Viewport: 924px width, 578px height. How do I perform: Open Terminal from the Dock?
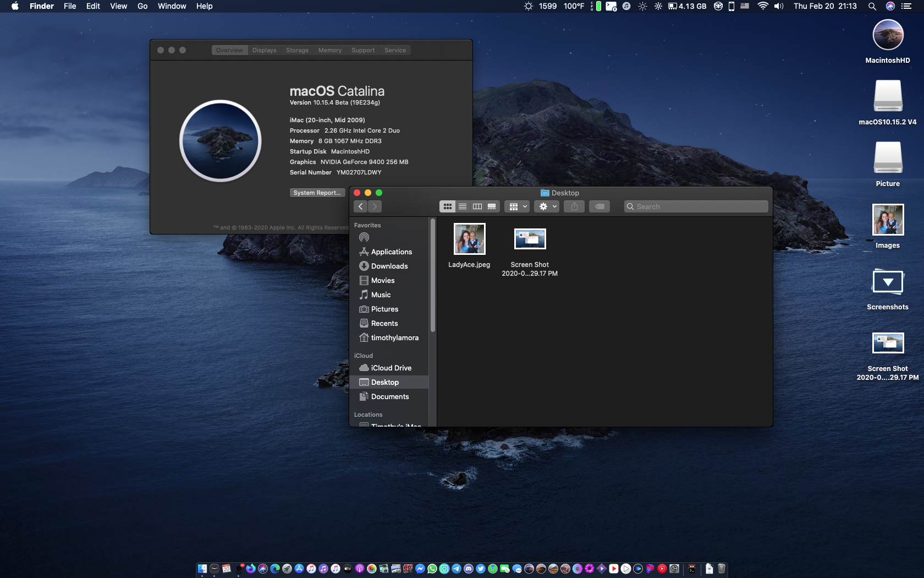[692, 569]
